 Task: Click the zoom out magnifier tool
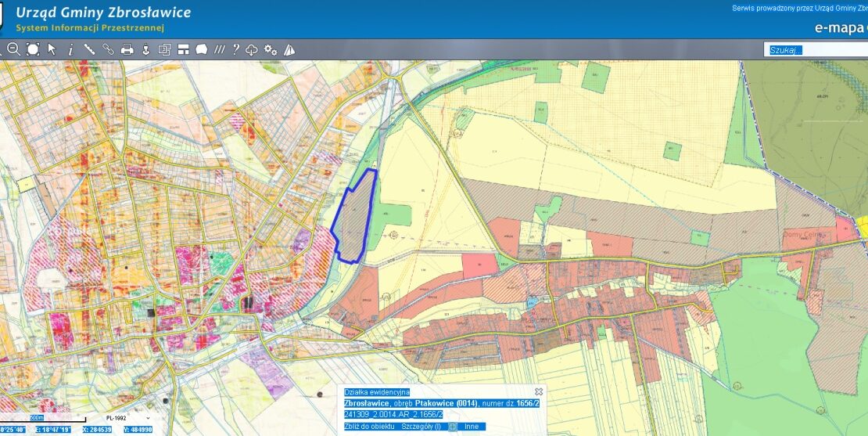tap(13, 49)
